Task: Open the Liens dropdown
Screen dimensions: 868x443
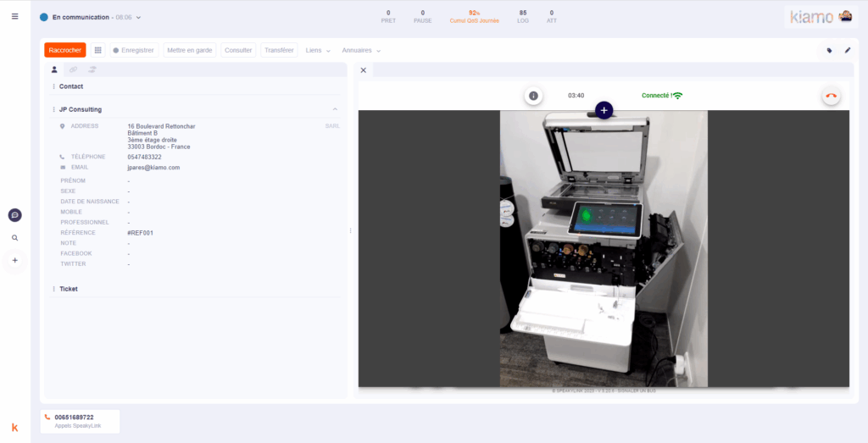Action: (x=318, y=50)
